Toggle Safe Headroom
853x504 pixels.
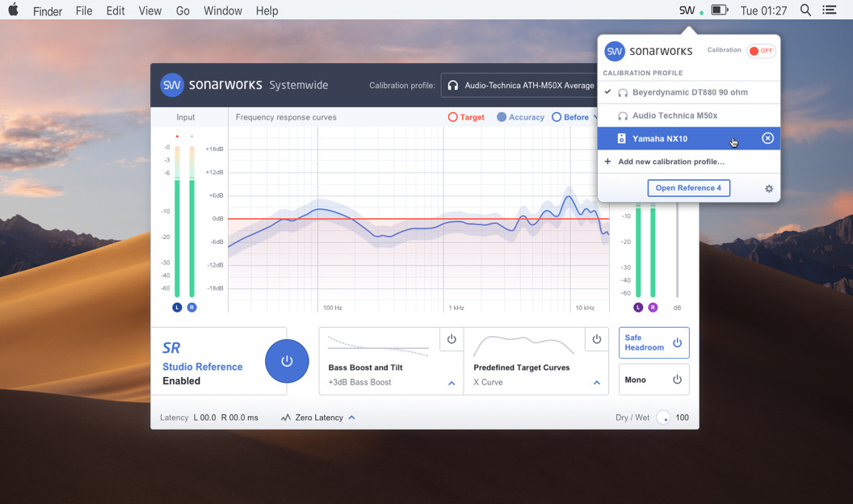pos(654,342)
